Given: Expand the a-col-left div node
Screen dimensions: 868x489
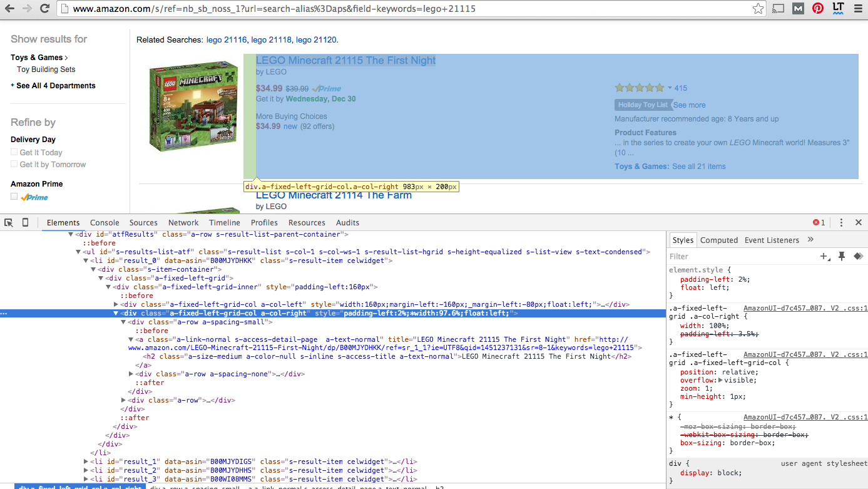Looking at the screenshot, I should (116, 304).
